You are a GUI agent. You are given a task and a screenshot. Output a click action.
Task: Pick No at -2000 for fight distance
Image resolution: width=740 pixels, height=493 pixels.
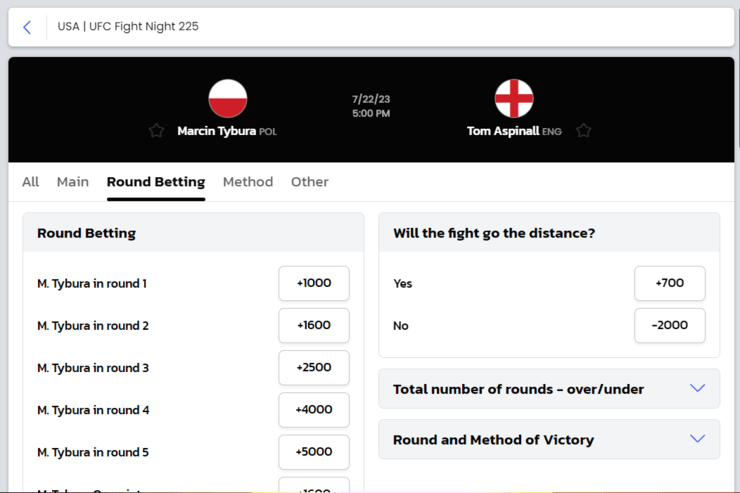point(670,325)
